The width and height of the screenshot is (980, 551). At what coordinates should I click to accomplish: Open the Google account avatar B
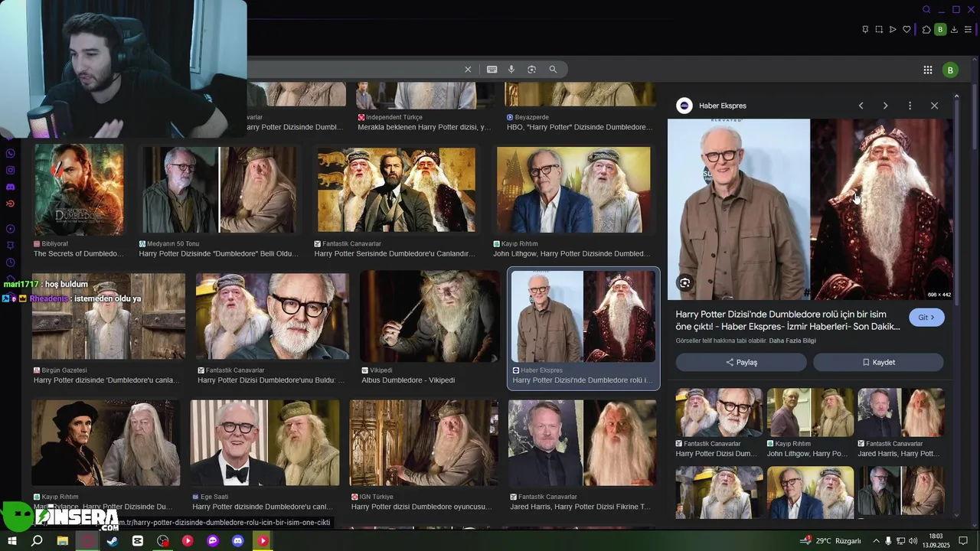point(950,70)
